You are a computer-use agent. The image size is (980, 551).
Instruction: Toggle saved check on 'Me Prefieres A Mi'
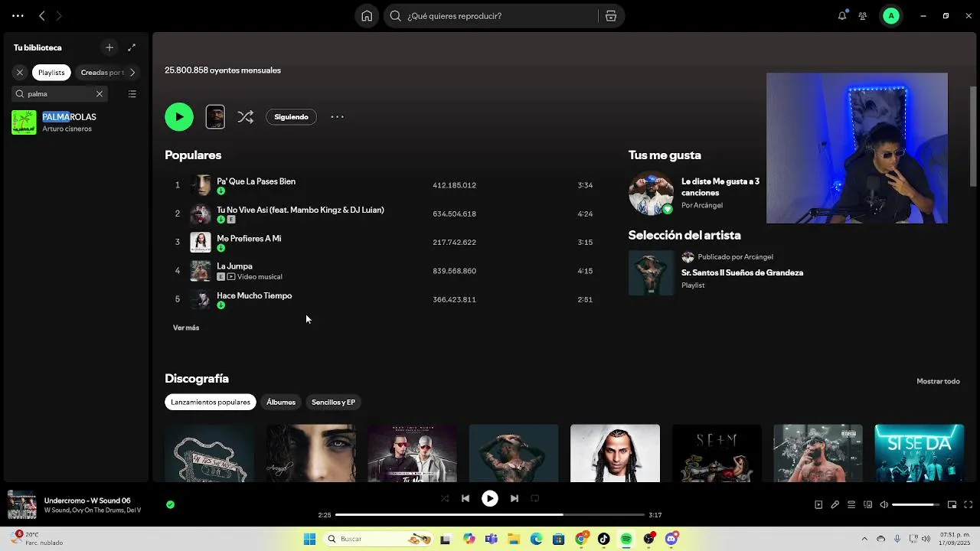(x=221, y=248)
